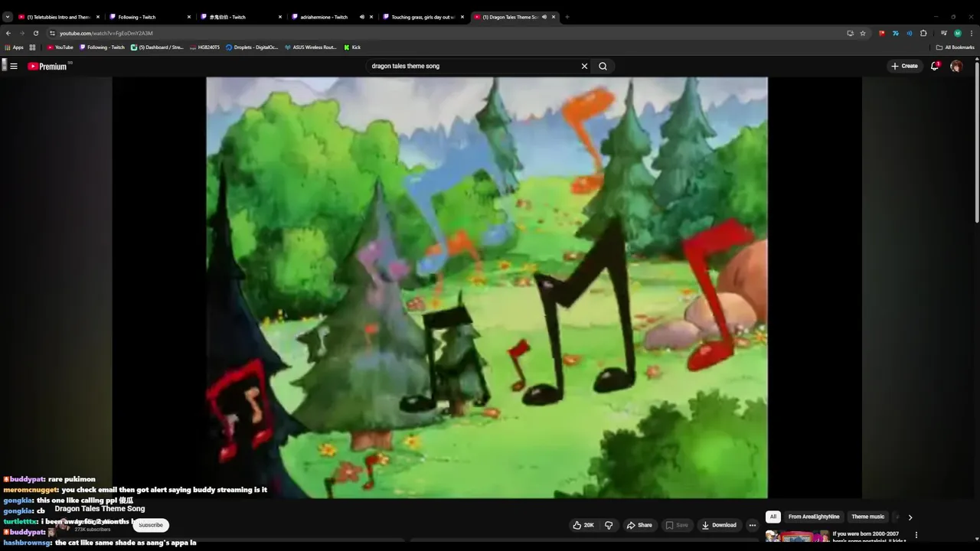
Task: Open a new browser tab
Action: [x=567, y=17]
